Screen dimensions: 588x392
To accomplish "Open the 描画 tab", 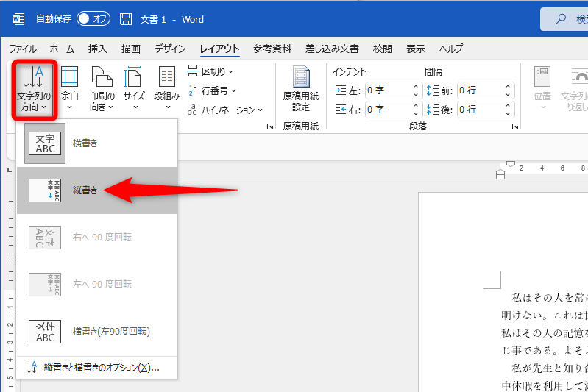I will click(131, 49).
